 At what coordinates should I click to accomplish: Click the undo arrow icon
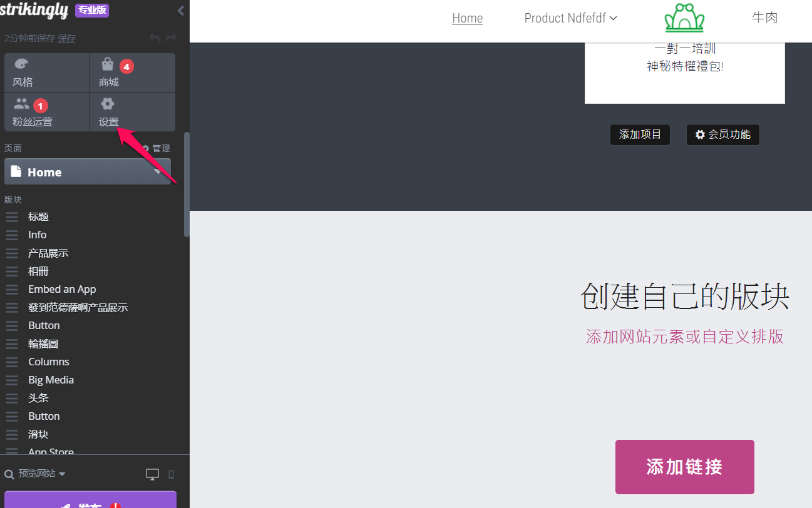155,38
